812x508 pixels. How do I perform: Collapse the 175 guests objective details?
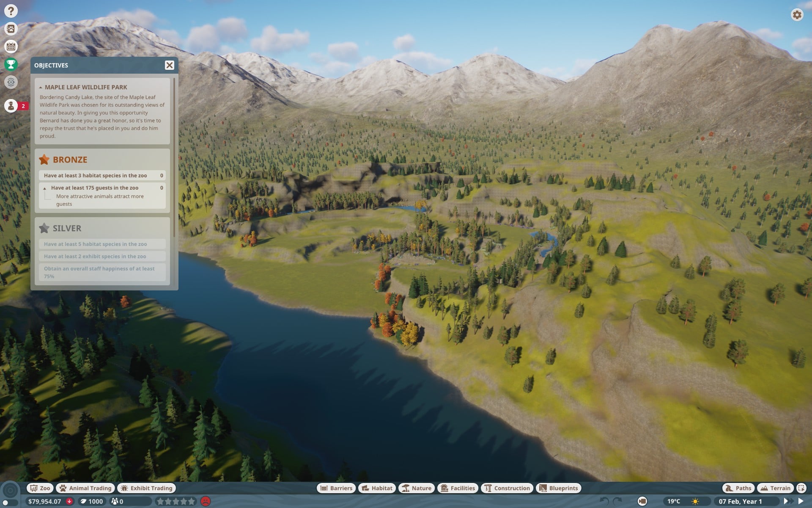click(44, 188)
